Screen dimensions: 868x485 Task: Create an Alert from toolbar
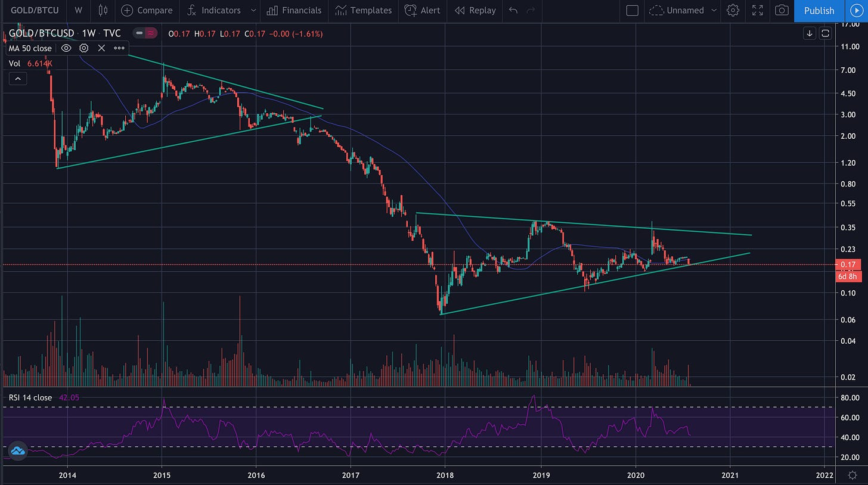[422, 10]
